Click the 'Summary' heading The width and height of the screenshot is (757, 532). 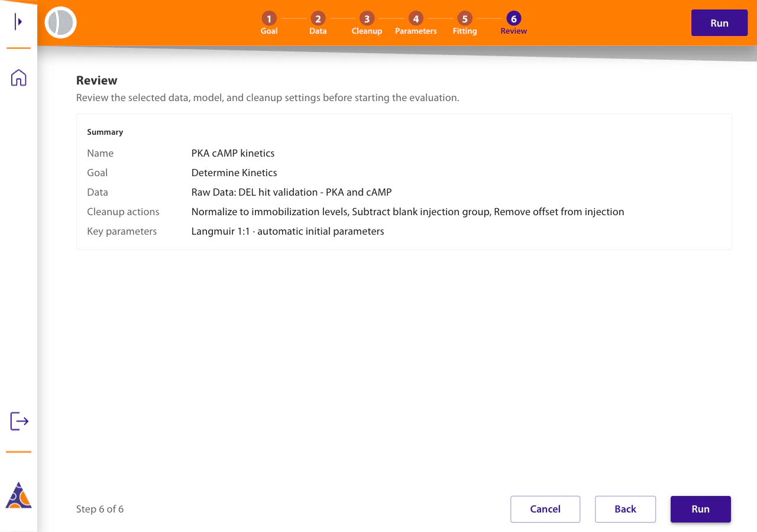point(105,132)
